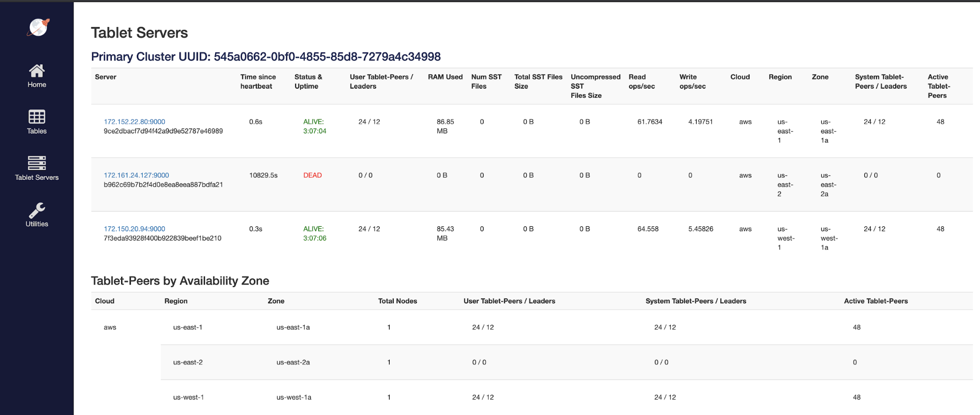Go to Tablet Servers sidebar label
Image resolution: width=980 pixels, height=415 pixels.
pyautogui.click(x=37, y=177)
